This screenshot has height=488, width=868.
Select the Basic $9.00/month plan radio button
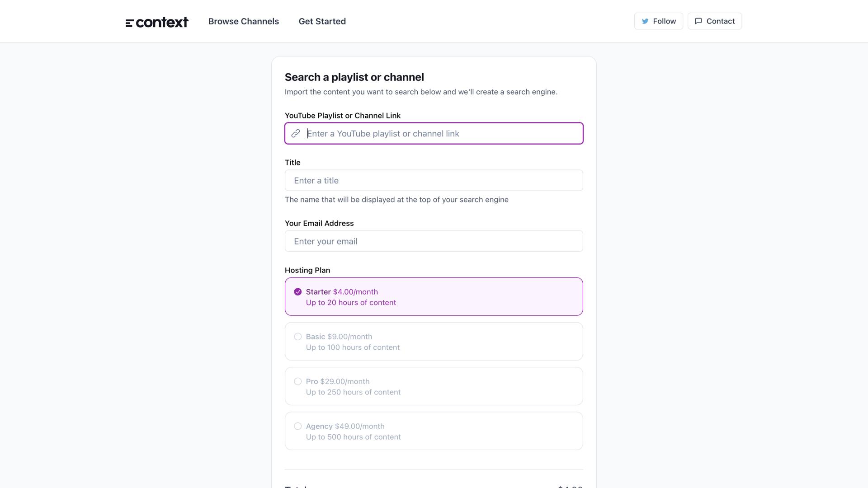[x=297, y=337]
